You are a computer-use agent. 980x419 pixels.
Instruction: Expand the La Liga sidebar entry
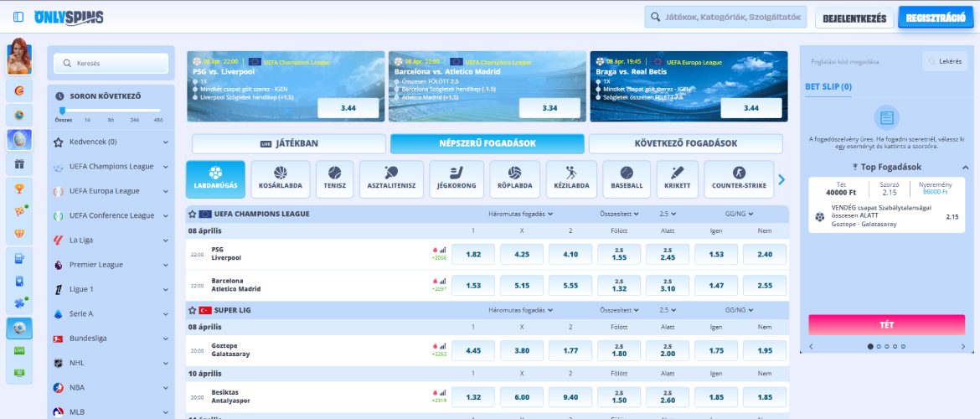[111, 241]
